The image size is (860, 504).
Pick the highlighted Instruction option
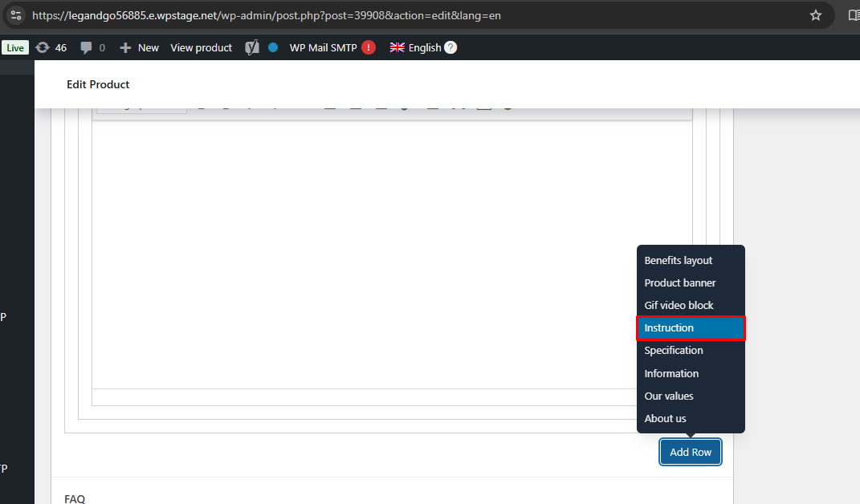point(691,327)
